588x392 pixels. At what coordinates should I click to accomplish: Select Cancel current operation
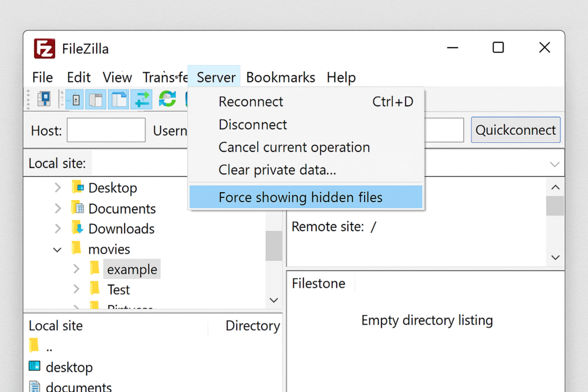(306, 148)
